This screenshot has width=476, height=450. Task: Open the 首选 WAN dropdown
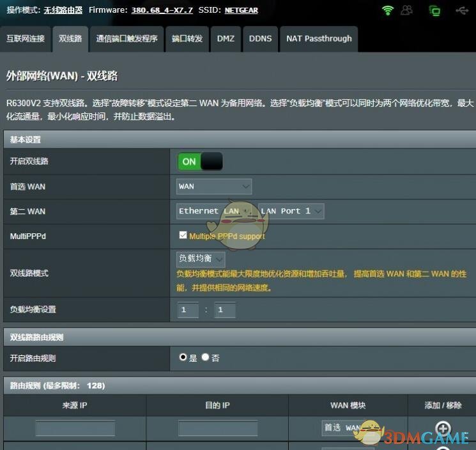(214, 187)
